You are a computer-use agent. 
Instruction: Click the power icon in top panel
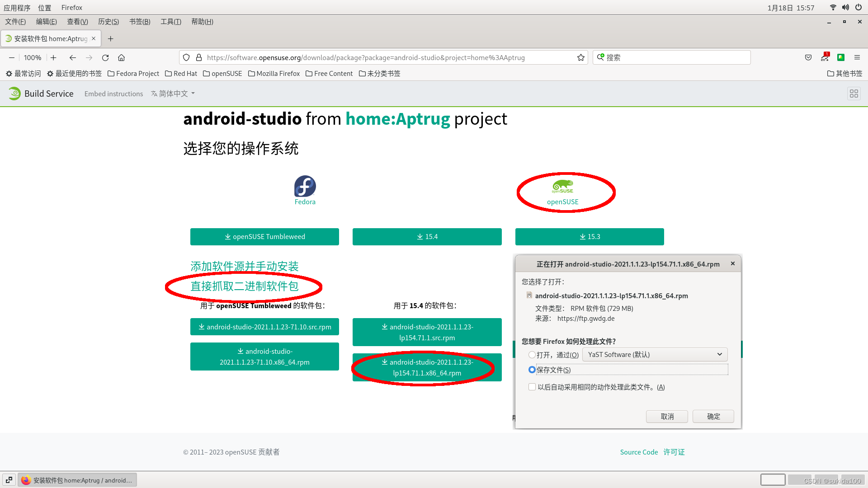point(858,7)
